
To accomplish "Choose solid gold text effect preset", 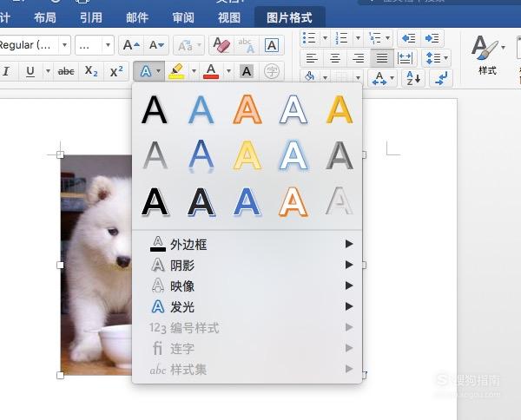I will click(340, 109).
